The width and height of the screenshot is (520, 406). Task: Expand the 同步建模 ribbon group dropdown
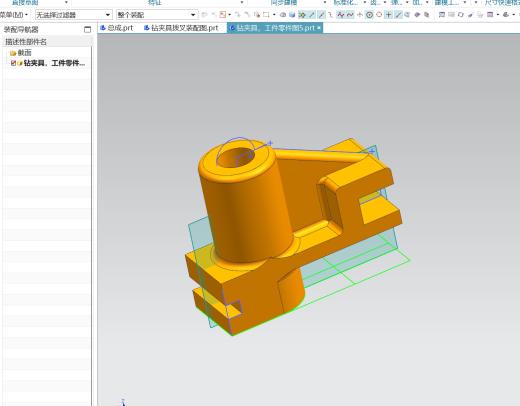coord(324,3)
